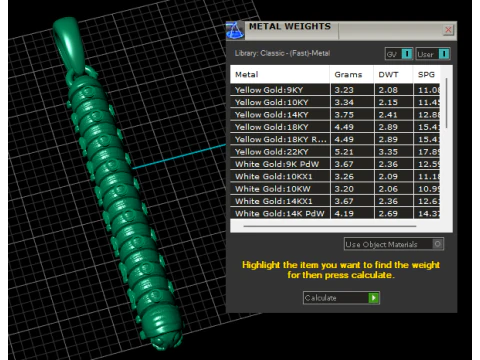The height and width of the screenshot is (360, 480).
Task: Select the White Gold:10KX1 row
Action: [x=335, y=176]
